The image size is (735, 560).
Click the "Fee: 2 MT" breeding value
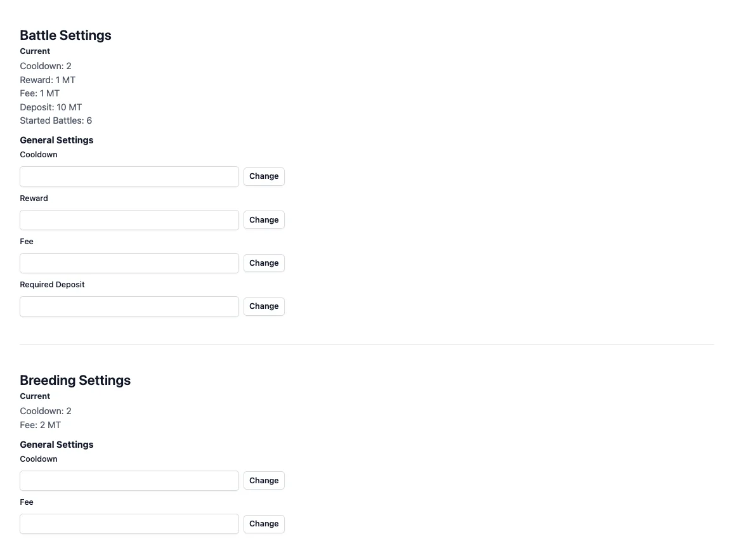40,425
